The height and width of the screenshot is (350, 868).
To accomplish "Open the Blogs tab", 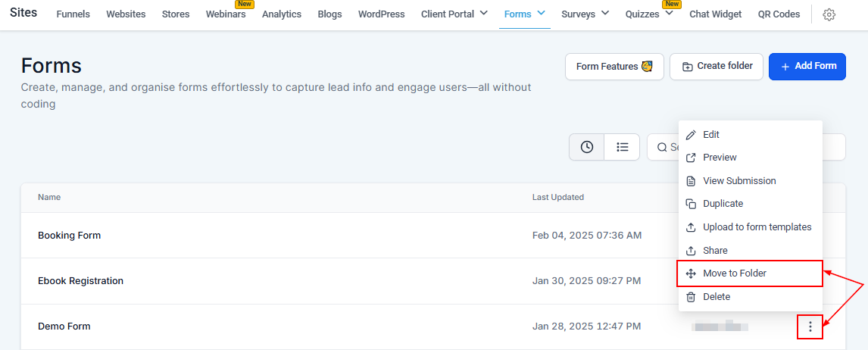I will (x=330, y=14).
